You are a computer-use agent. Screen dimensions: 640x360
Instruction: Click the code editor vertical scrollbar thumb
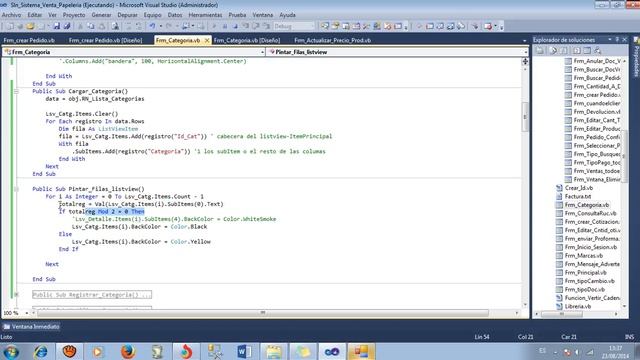click(525, 117)
